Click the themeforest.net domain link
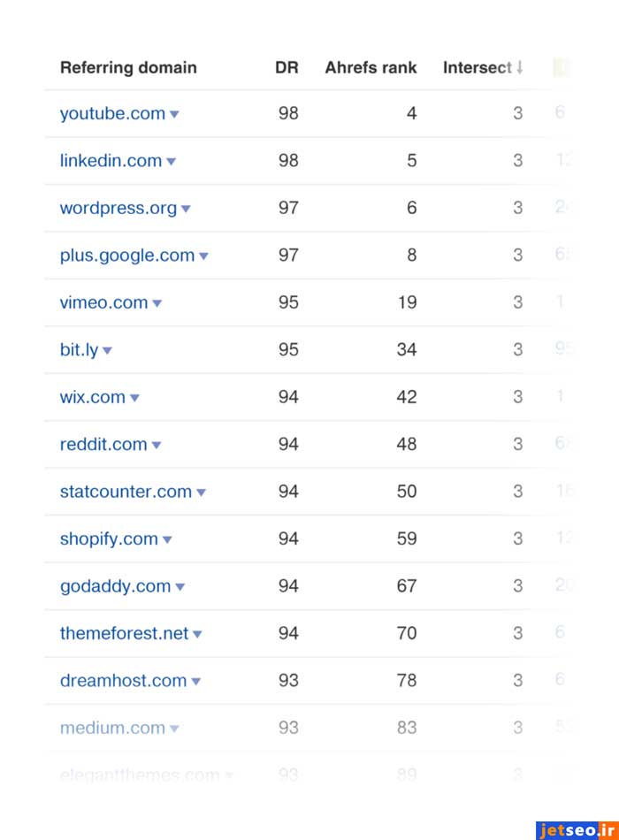The image size is (619, 840). (x=124, y=634)
